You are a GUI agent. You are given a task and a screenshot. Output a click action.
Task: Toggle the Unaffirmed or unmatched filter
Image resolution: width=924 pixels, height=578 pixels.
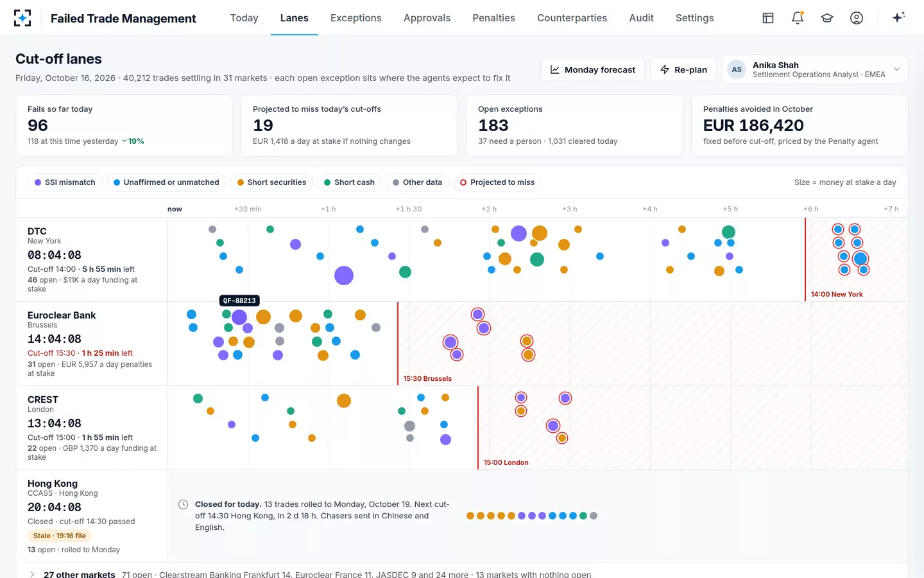click(166, 182)
